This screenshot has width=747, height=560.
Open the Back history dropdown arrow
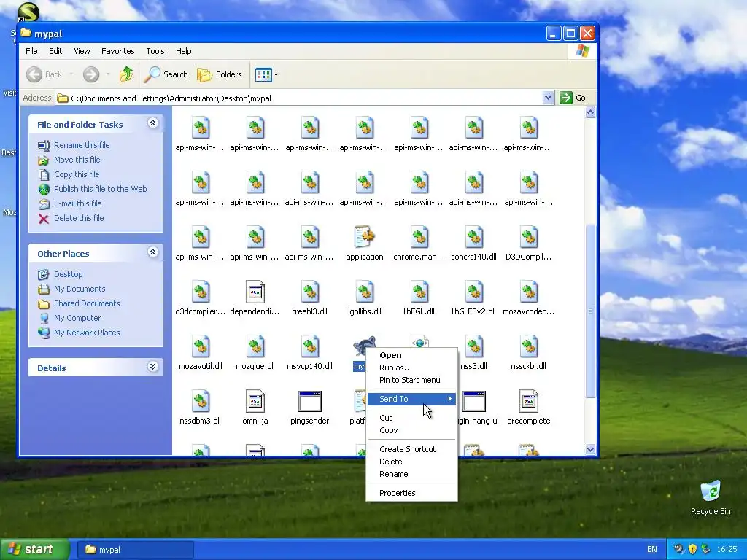click(x=71, y=74)
